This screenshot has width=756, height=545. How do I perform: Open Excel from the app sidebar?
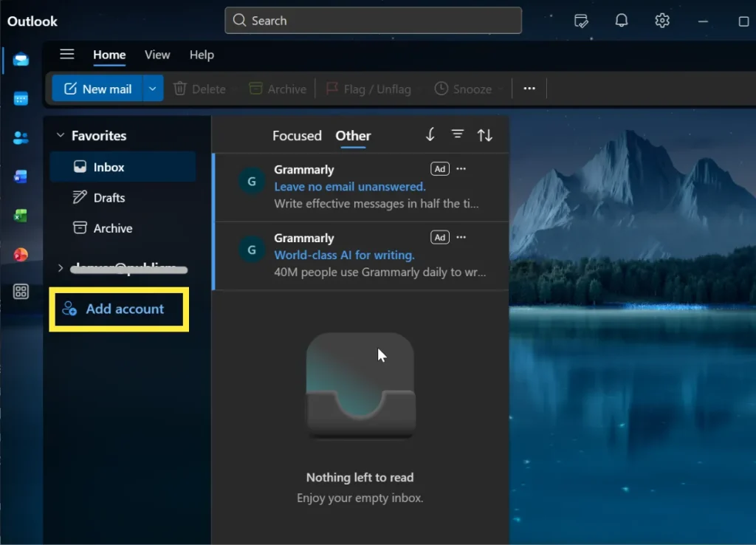point(20,216)
